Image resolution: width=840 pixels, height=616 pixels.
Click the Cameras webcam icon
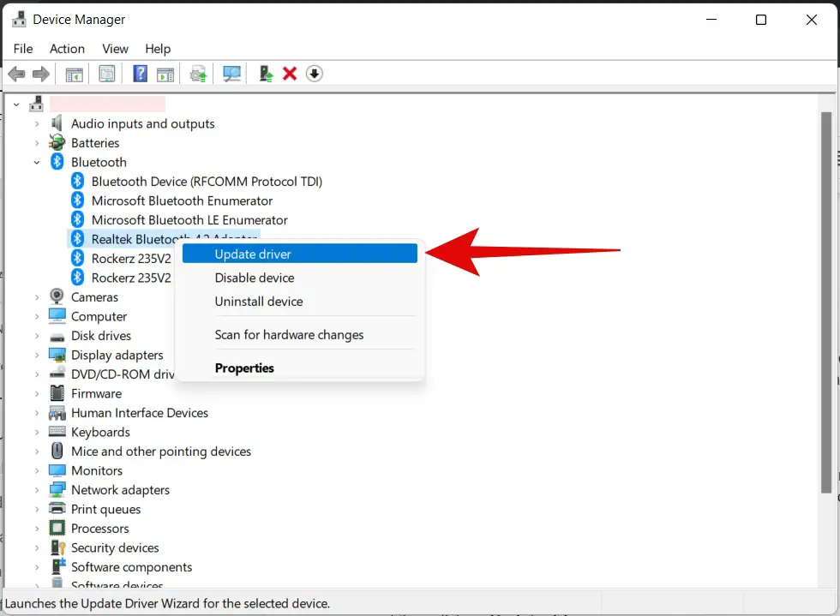[x=57, y=296]
